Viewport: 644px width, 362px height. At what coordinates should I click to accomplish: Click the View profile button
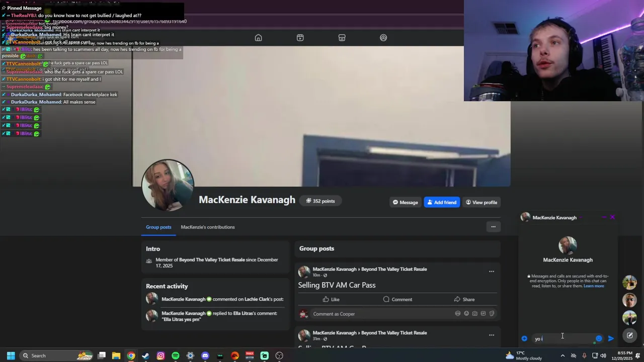point(481,202)
